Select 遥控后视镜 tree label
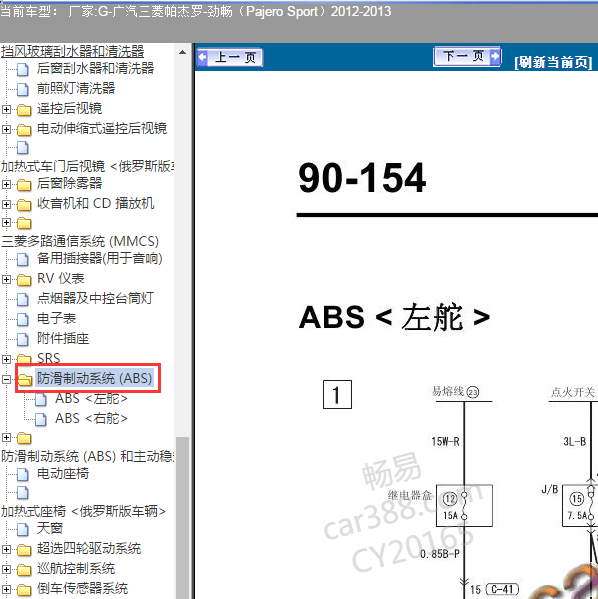Viewport: 598px width, 599px height. point(70,108)
